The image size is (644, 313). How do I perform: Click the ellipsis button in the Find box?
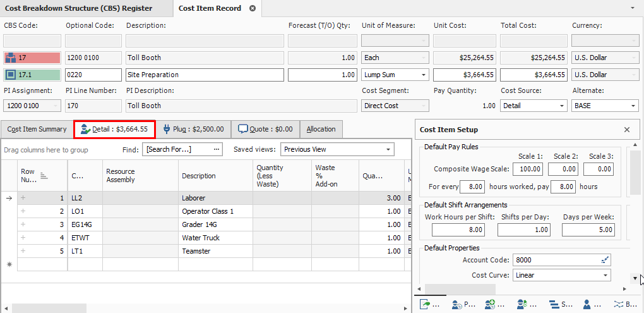tap(217, 149)
